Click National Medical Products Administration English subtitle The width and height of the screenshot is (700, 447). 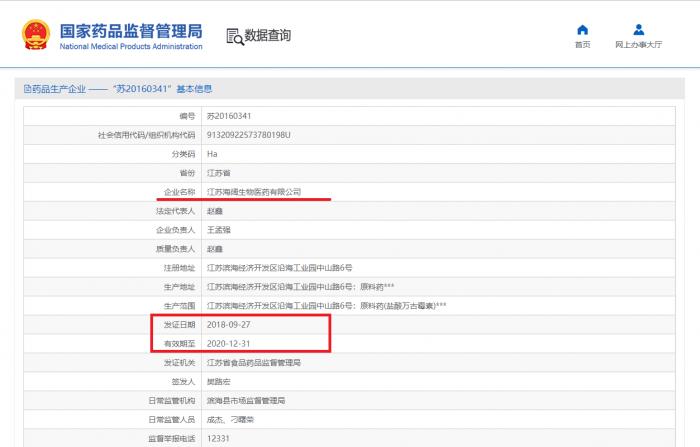point(131,47)
